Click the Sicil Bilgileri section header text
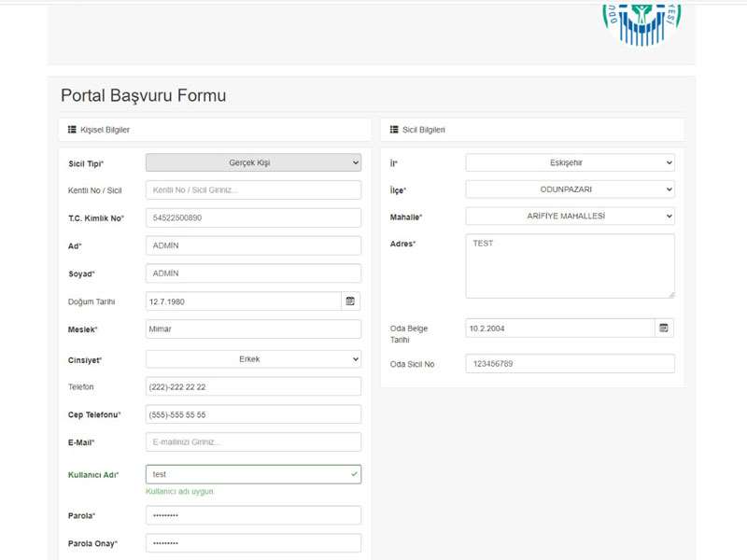The image size is (747, 560). click(x=424, y=130)
